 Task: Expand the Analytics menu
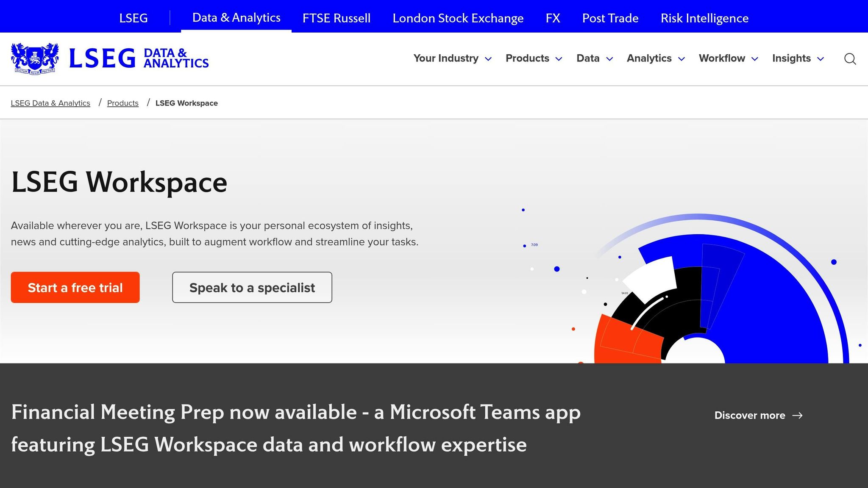click(x=655, y=58)
